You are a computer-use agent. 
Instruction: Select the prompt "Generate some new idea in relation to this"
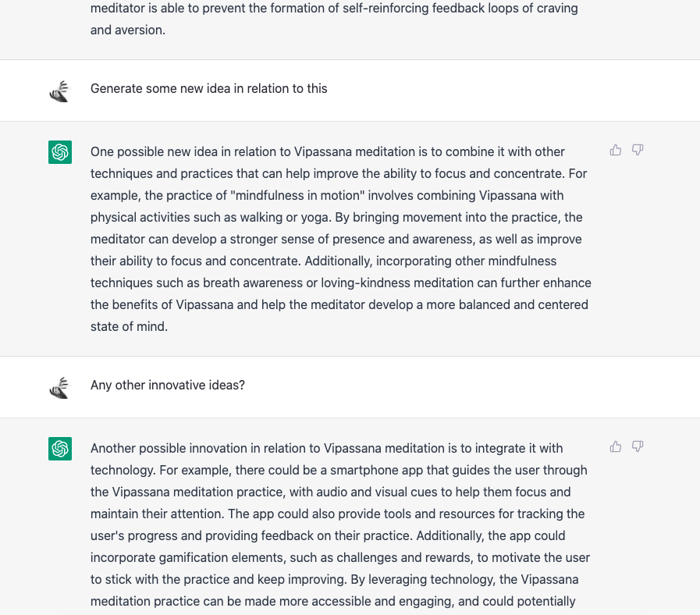tap(209, 88)
